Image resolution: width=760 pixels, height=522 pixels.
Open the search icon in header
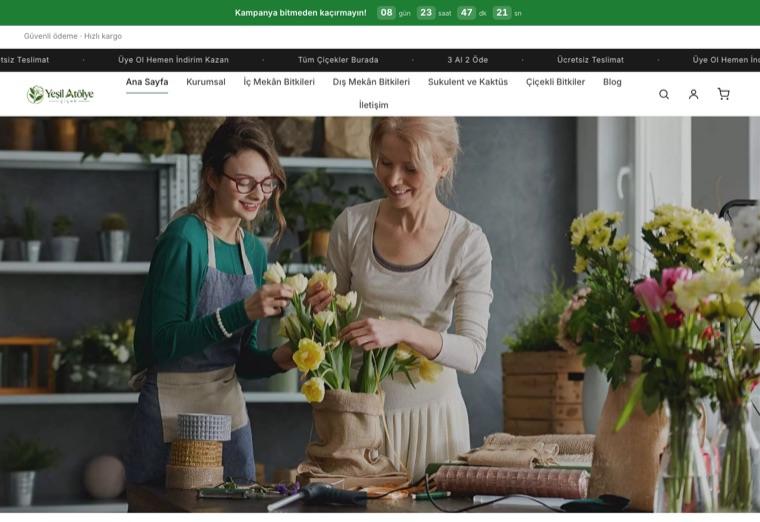point(664,94)
